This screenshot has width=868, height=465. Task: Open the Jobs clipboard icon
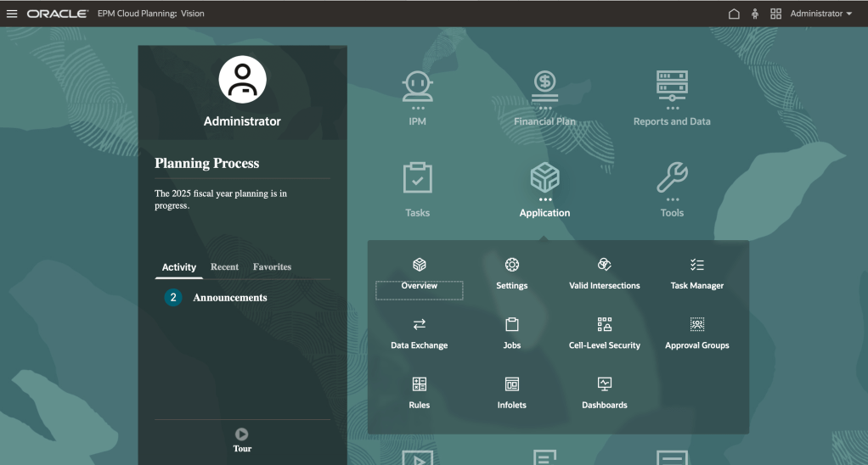point(512,324)
